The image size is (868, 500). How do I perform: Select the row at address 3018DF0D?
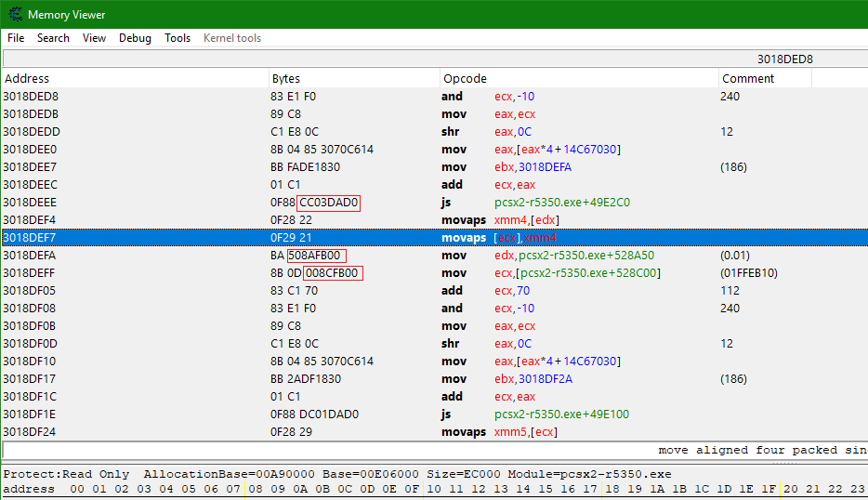click(435, 344)
